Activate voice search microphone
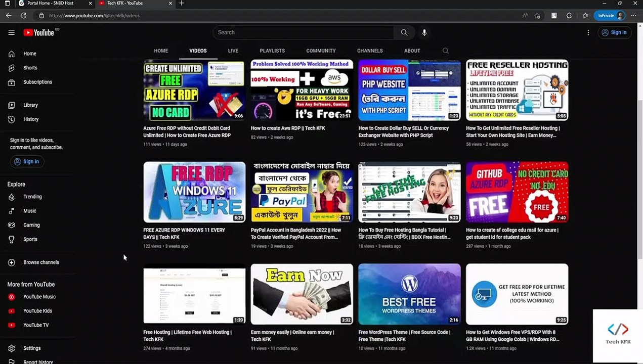 pos(424,32)
